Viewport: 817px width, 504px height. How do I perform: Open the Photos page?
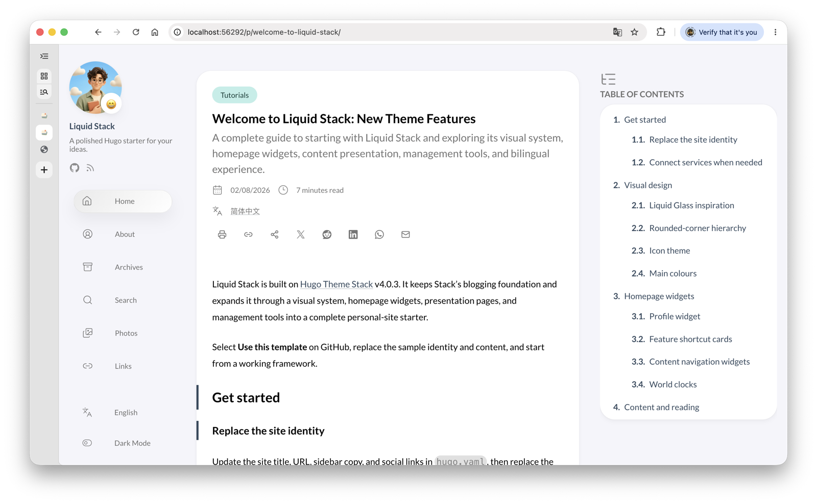[123, 333]
